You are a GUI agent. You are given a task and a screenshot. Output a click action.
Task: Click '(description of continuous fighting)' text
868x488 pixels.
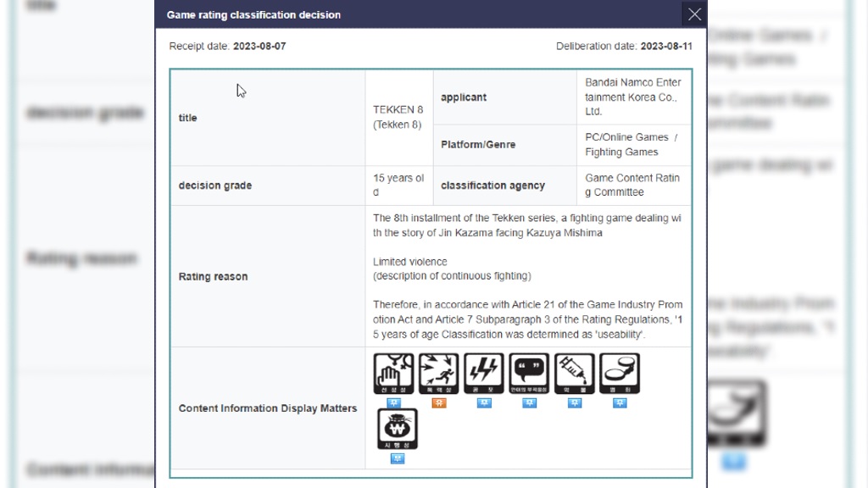point(452,275)
